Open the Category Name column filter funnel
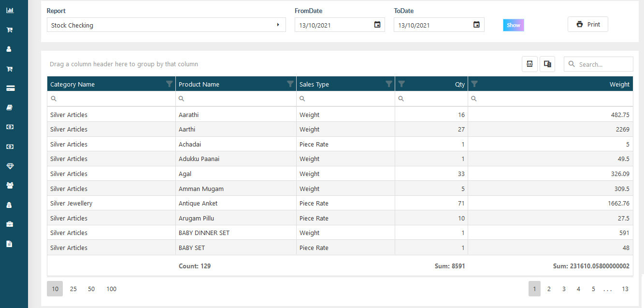644x308 pixels. pos(169,84)
